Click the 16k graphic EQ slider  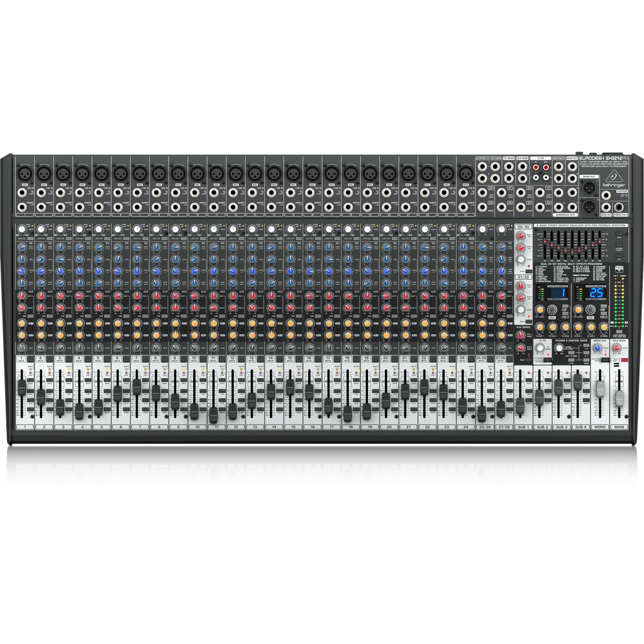click(x=599, y=241)
